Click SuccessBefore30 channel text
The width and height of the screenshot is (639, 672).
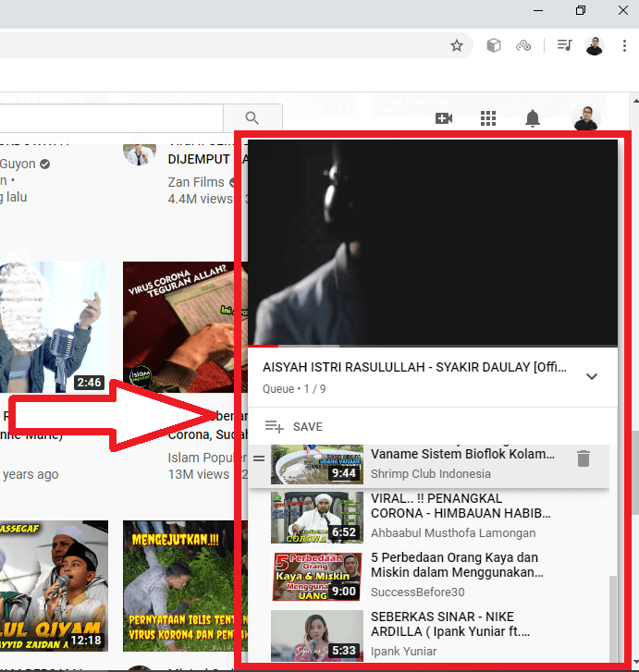point(418,592)
